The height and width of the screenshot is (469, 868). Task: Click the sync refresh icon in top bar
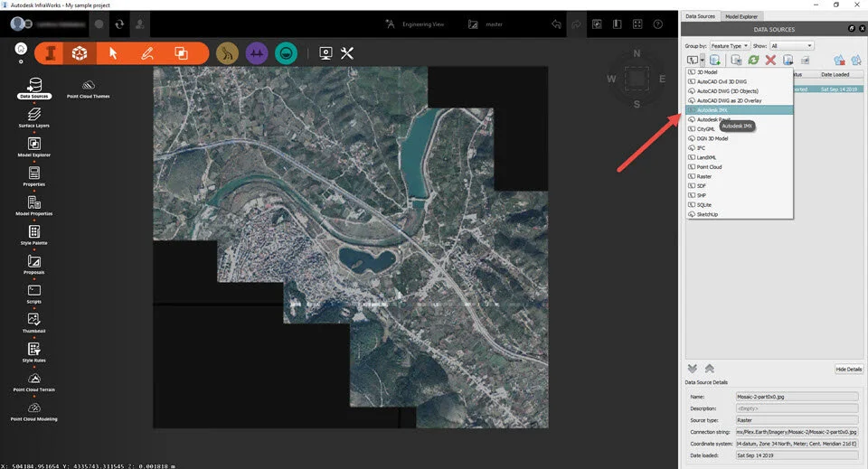click(x=119, y=24)
